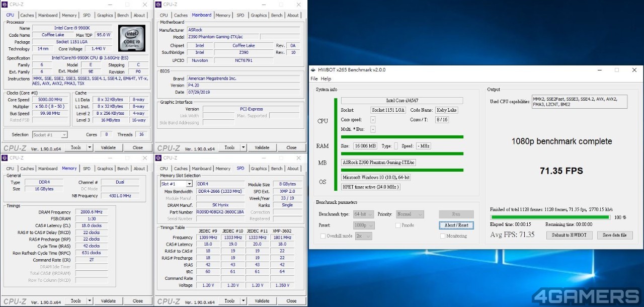Click the CPU-Z title bar icon in the Mainboard tab window
The height and width of the screenshot is (307, 644).
[x=159, y=5]
